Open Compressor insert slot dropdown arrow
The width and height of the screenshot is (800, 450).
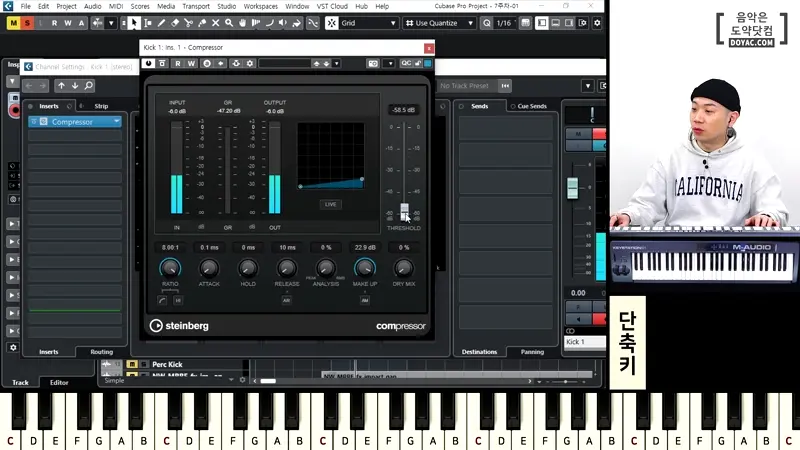click(117, 121)
